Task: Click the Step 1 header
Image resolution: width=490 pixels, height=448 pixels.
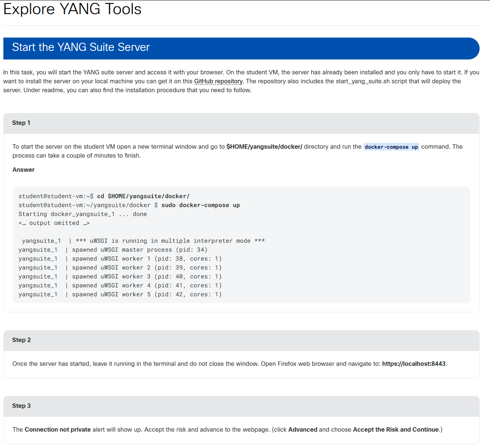Action: click(241, 123)
